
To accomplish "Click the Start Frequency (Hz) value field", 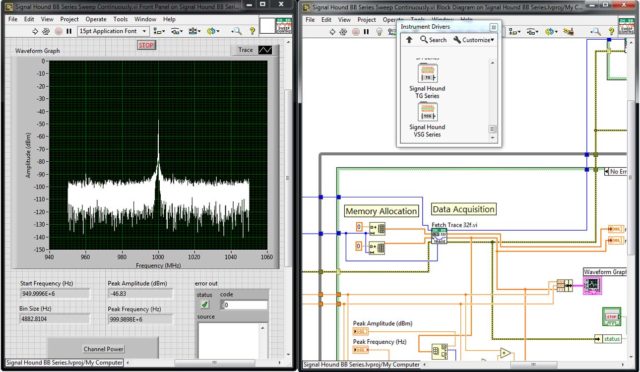I will tap(54, 294).
